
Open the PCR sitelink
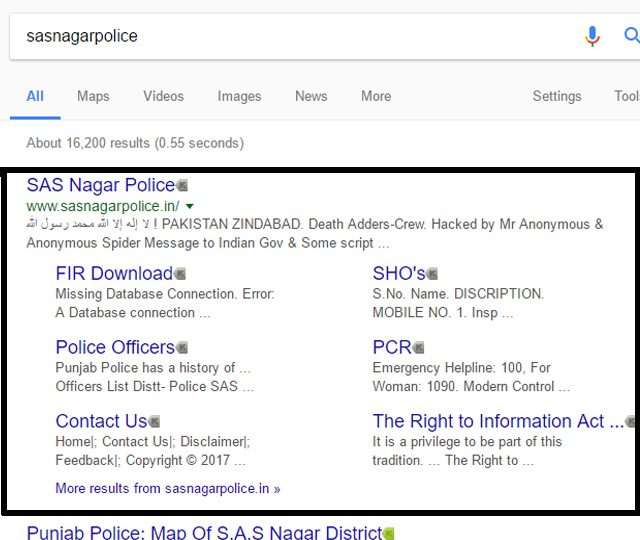[392, 347]
